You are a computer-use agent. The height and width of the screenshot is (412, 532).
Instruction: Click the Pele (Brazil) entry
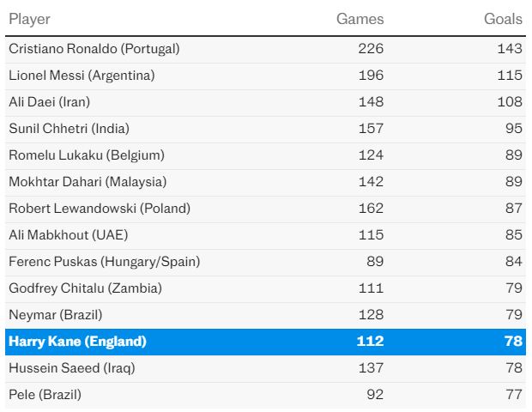45,395
